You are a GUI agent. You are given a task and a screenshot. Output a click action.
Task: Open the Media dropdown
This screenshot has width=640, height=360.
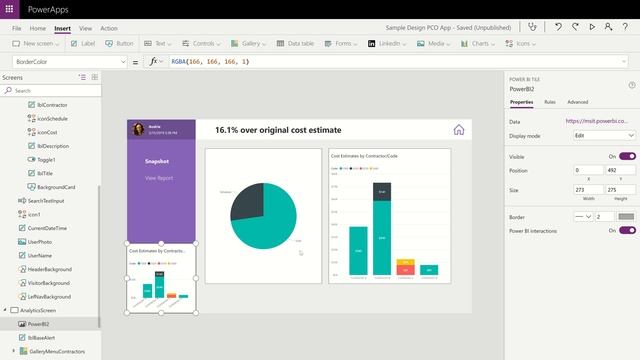433,44
